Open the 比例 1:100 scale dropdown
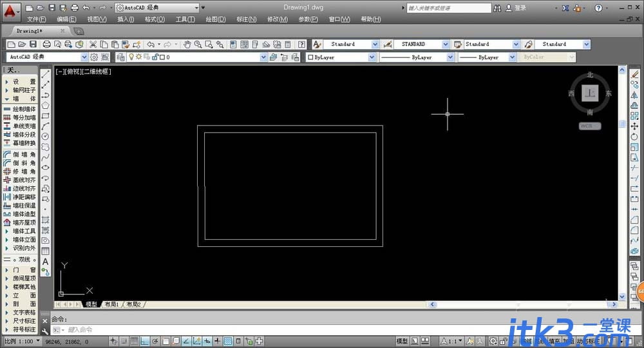This screenshot has width=644, height=348. click(x=22, y=341)
